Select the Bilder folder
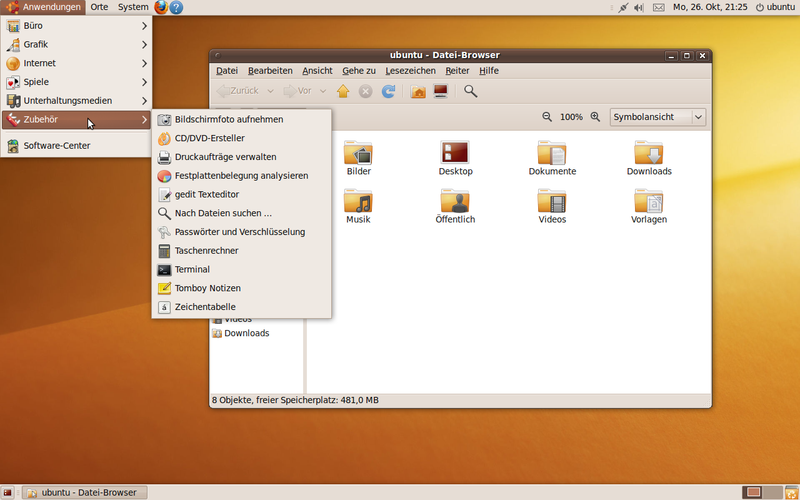800x500 pixels. click(x=358, y=158)
